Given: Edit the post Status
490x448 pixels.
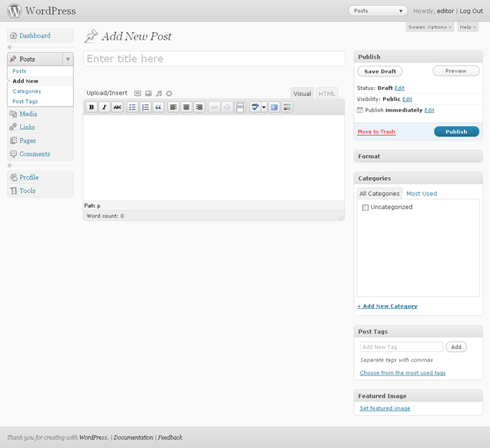Looking at the screenshot, I should [399, 88].
